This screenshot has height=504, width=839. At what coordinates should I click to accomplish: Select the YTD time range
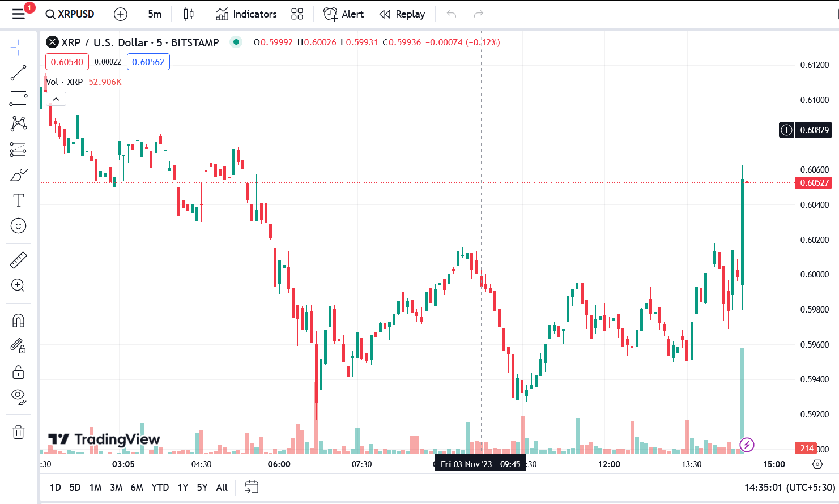[x=160, y=487]
